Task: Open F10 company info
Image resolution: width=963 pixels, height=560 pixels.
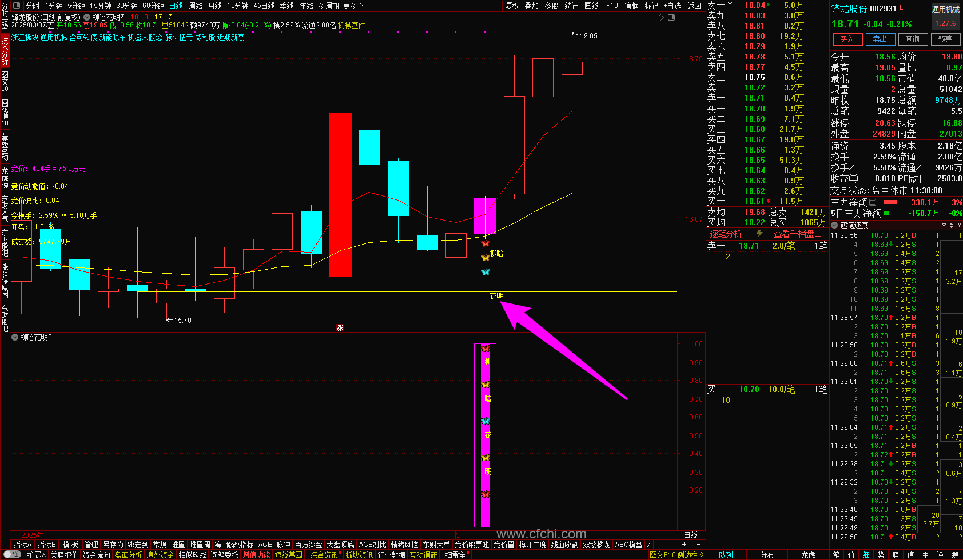Action: tap(612, 6)
